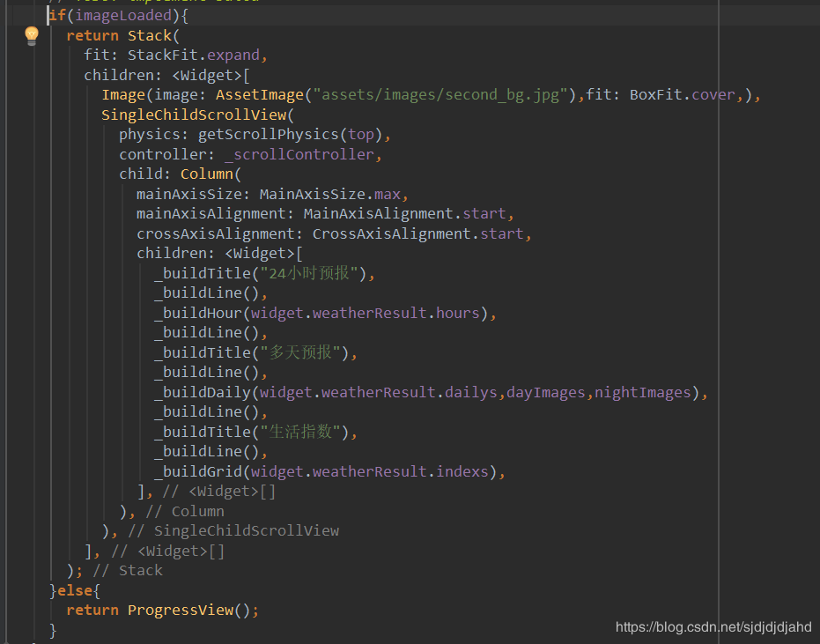Click the yellow lightbulb quick-fix icon
820x644 pixels.
pyautogui.click(x=32, y=36)
